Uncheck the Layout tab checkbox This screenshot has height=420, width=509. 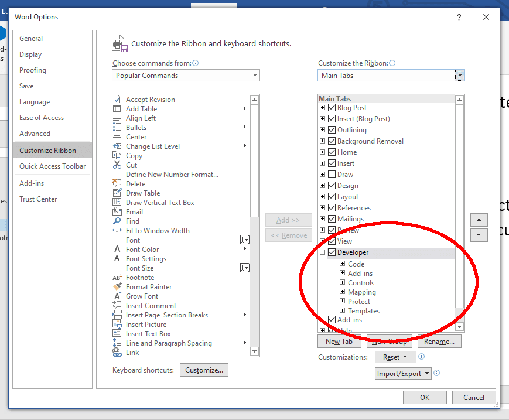pos(332,196)
